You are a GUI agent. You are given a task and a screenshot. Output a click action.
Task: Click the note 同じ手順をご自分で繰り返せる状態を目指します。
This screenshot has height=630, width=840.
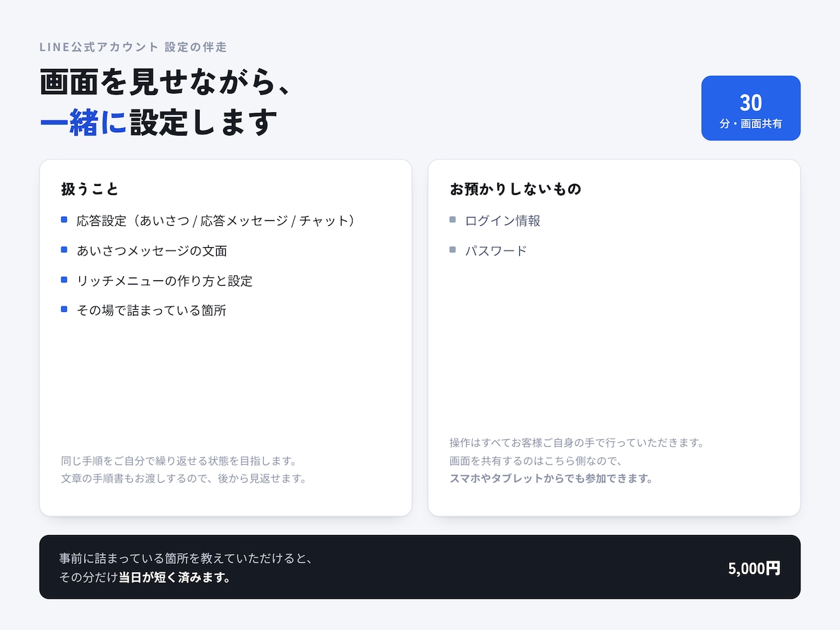point(179,461)
